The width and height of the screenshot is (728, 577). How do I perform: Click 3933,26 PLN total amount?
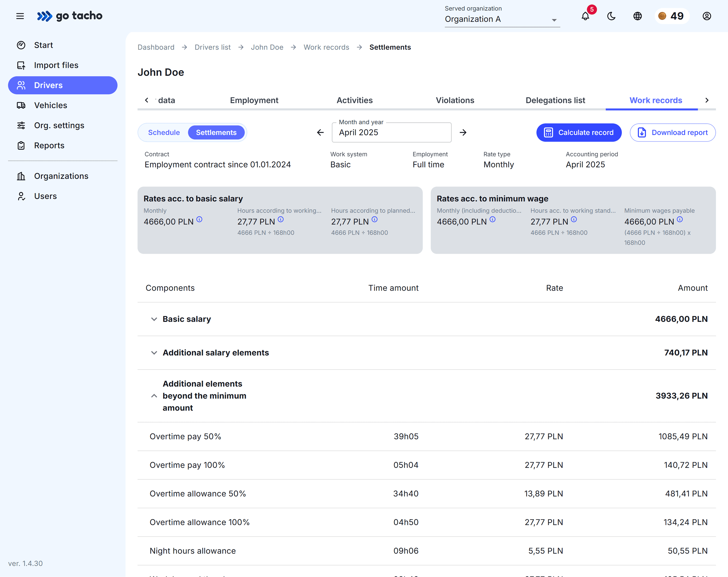[x=681, y=396]
